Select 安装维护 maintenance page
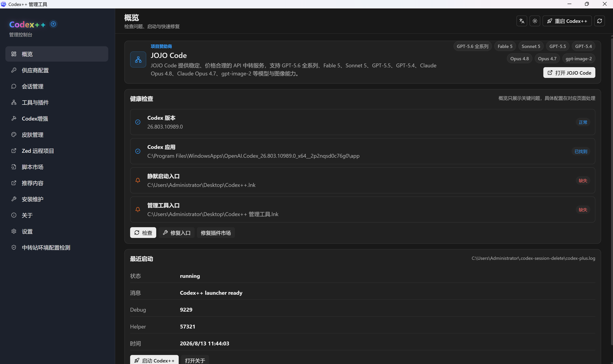Image resolution: width=613 pixels, height=364 pixels. [x=57, y=199]
